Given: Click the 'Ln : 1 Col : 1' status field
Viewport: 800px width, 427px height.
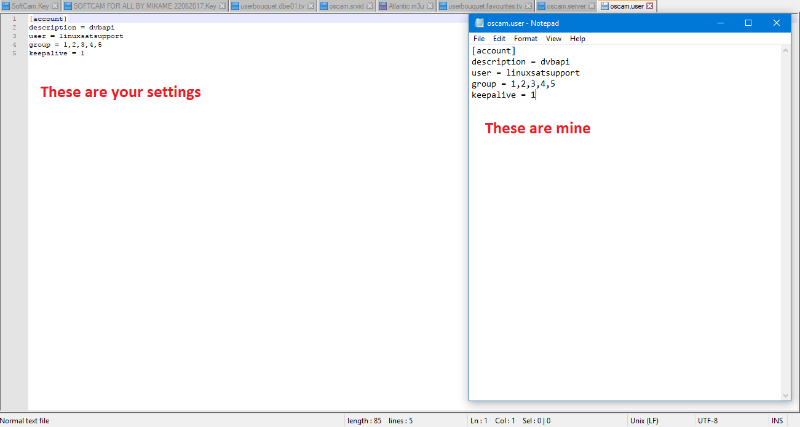Looking at the screenshot, I should [492, 421].
